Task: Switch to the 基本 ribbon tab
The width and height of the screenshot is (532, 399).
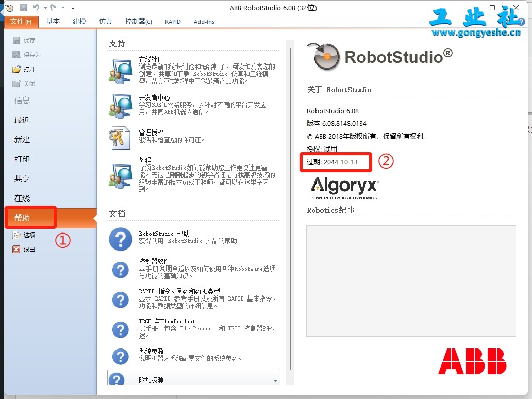Action: [53, 21]
